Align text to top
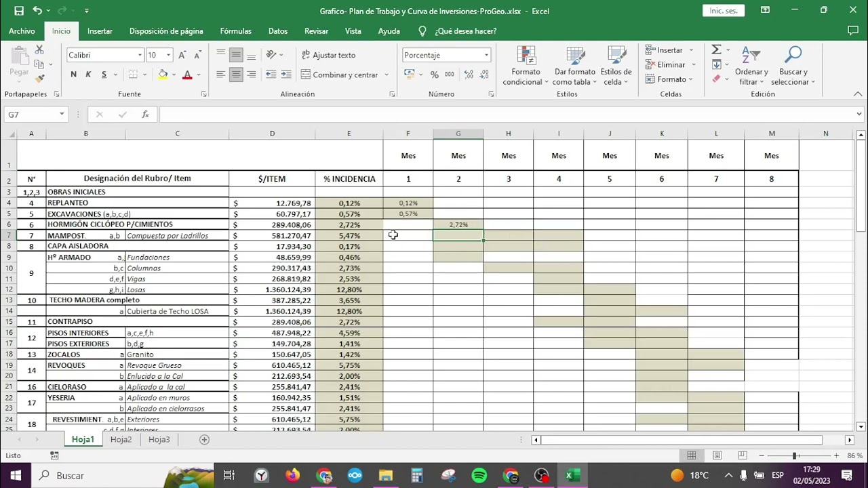The image size is (868, 488). pos(221,55)
